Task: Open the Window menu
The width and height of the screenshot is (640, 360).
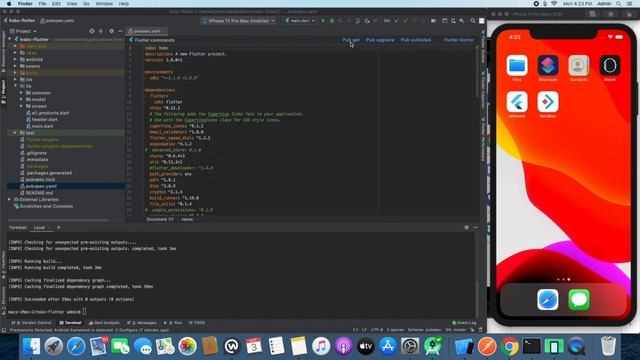Action: 104,4
